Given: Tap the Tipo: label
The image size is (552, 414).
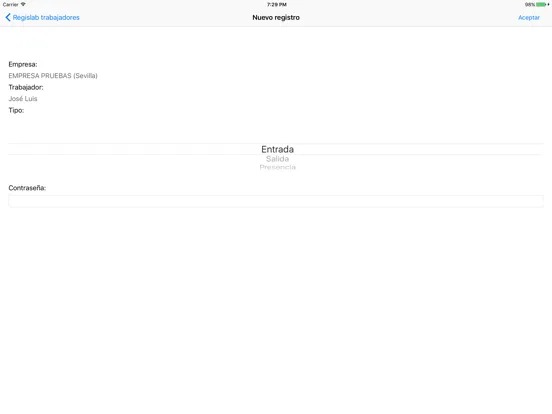Looking at the screenshot, I should [16, 110].
